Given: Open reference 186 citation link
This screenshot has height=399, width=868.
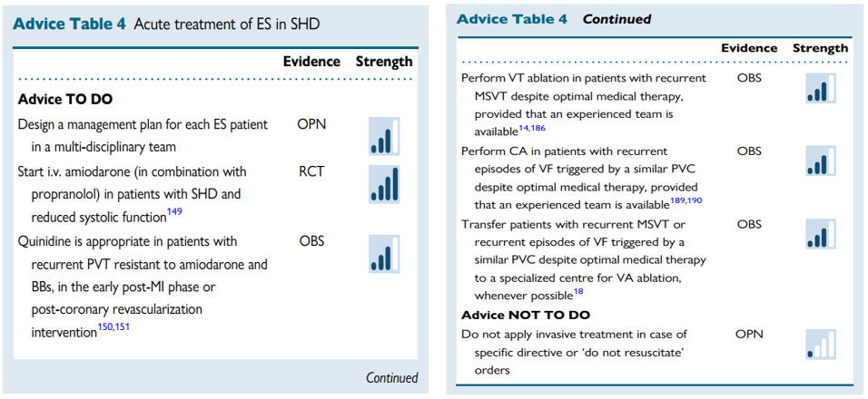Looking at the screenshot, I should (538, 128).
